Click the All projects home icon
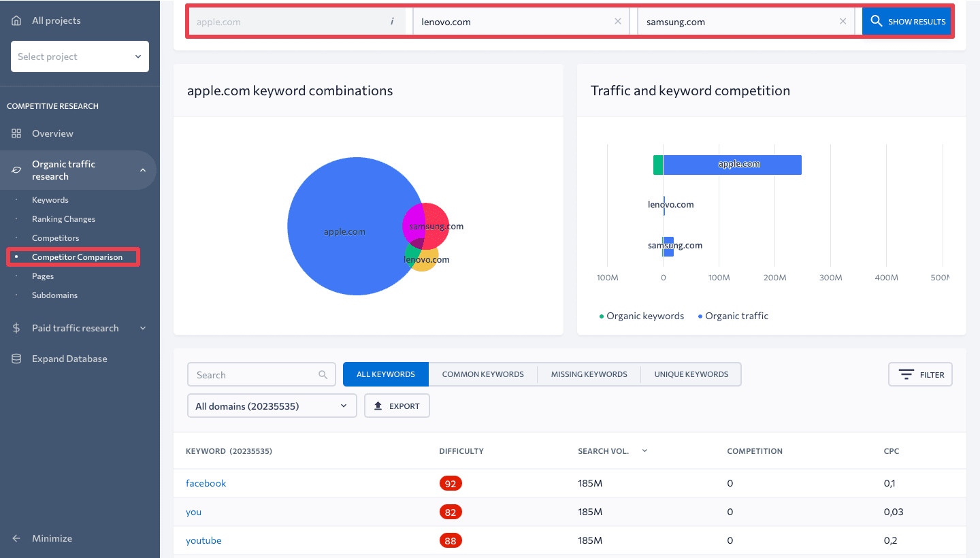This screenshot has width=980, height=558. [x=16, y=20]
